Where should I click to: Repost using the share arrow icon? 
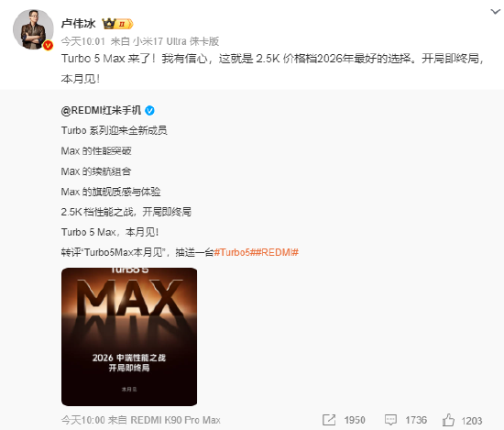click(x=329, y=420)
